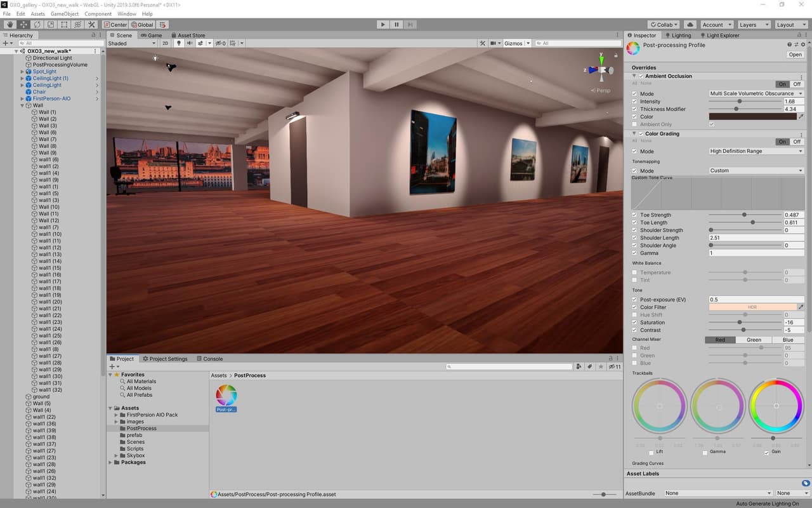Image resolution: width=812 pixels, height=508 pixels.
Task: Click the Open button in Inspector
Action: tap(796, 55)
